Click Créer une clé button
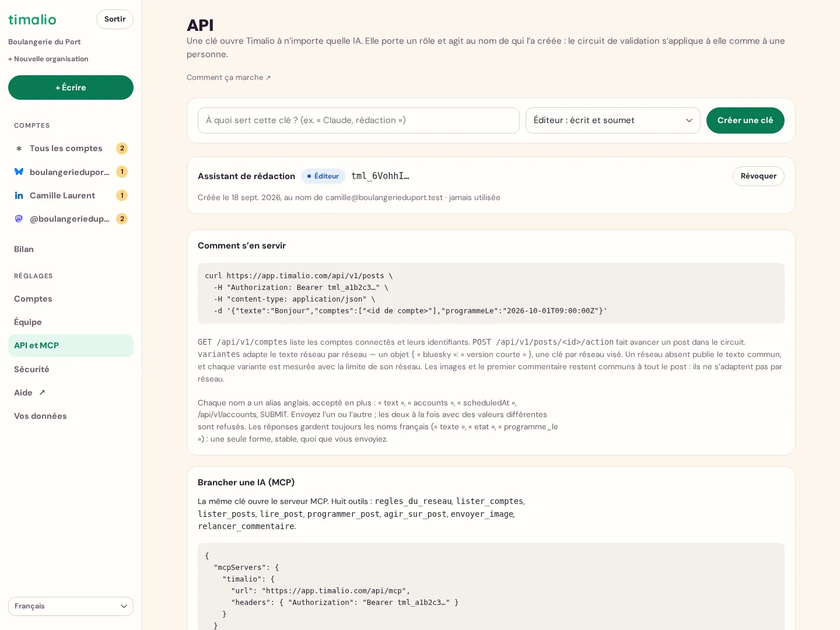840x630 pixels. pyautogui.click(x=745, y=120)
